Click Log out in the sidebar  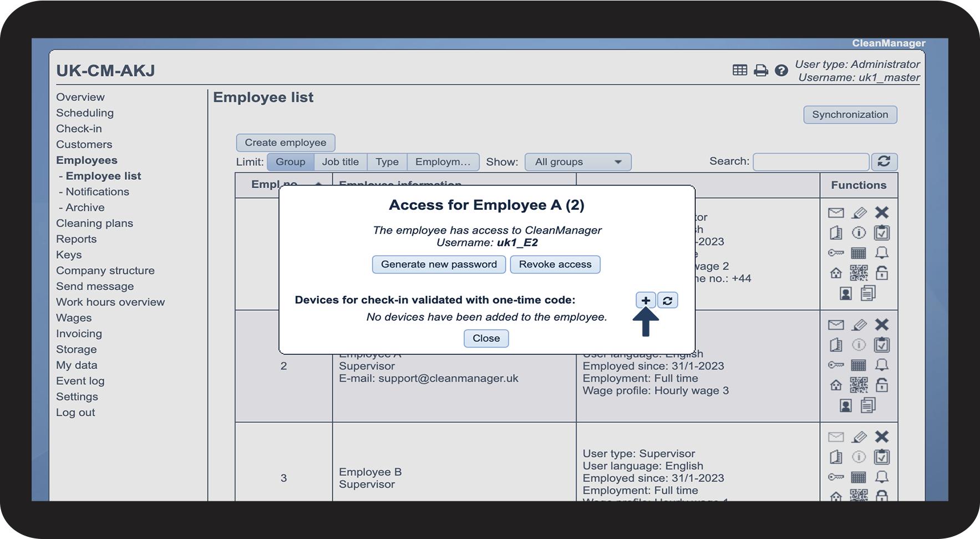[x=75, y=412]
